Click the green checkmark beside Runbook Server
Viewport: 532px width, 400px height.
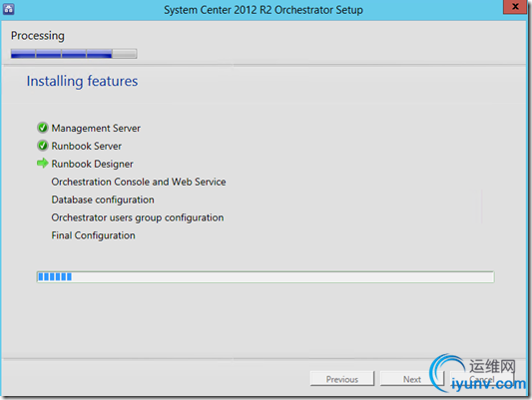pyautogui.click(x=42, y=146)
